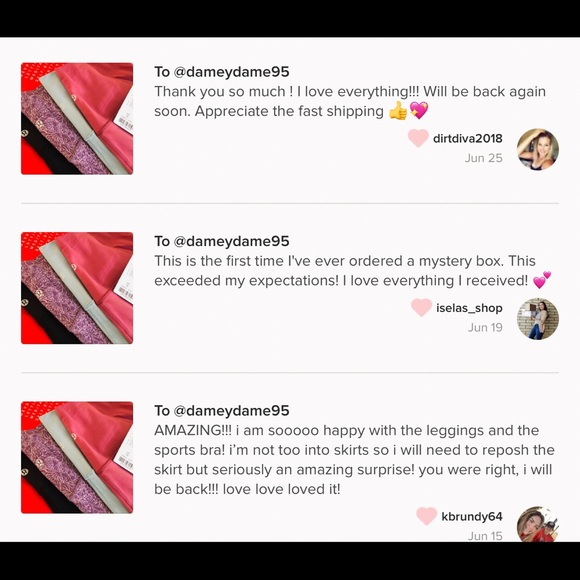Click the kbrundy64 username
Screen dimensions: 580x580
(x=472, y=516)
